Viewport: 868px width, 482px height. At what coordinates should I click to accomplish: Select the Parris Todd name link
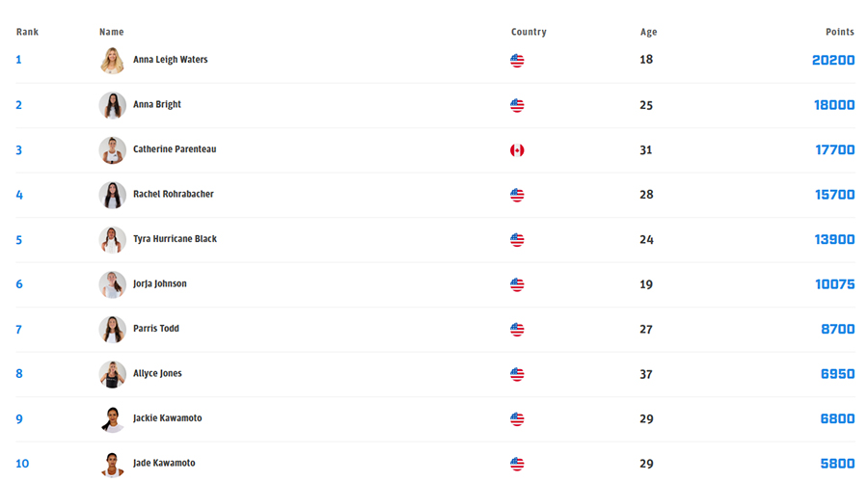tap(155, 329)
